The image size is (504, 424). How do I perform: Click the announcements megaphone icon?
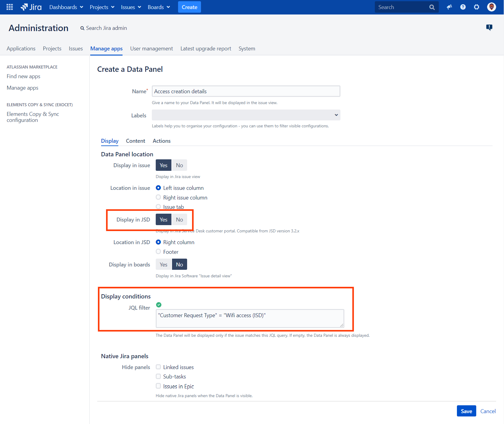click(449, 7)
